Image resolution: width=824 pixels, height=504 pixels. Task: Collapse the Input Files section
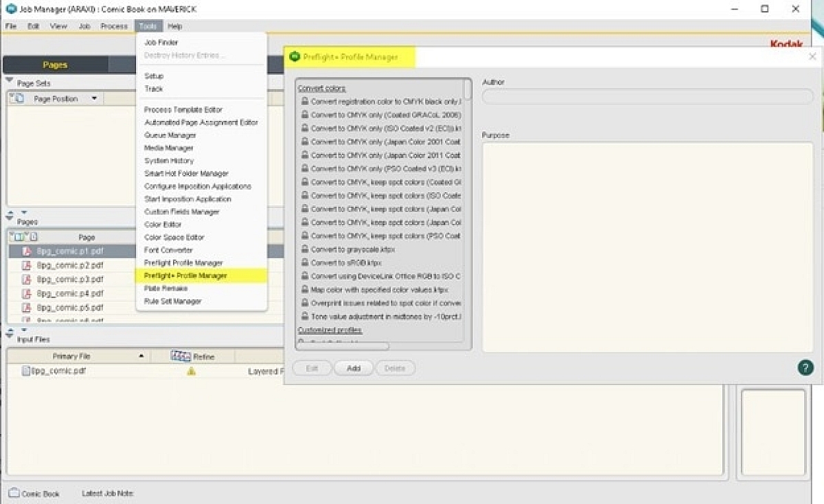tap(10, 335)
